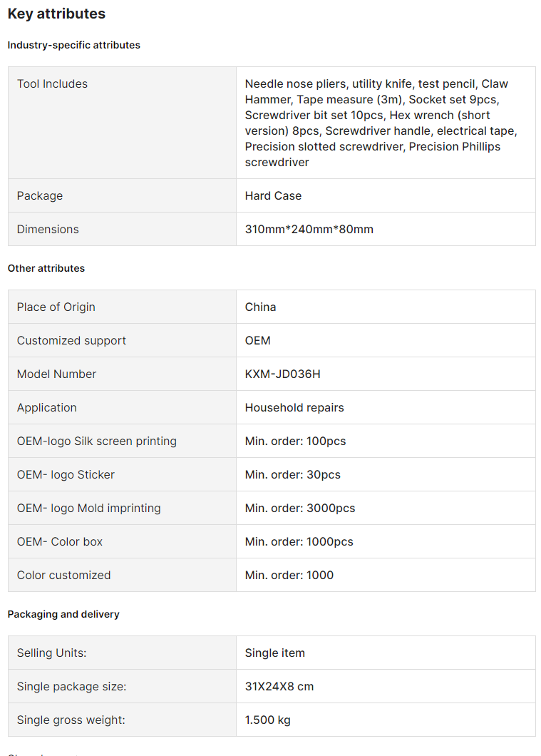Viewport: 541px width, 756px height.
Task: Click the OEM-logo Silk screen printing label
Action: 96,441
